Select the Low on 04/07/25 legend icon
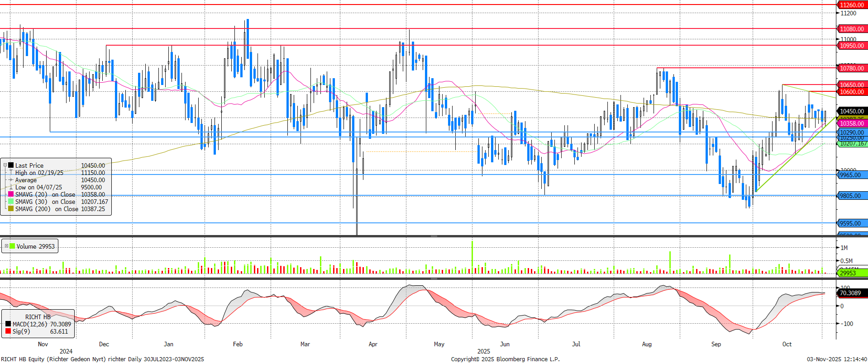 (x=11, y=187)
